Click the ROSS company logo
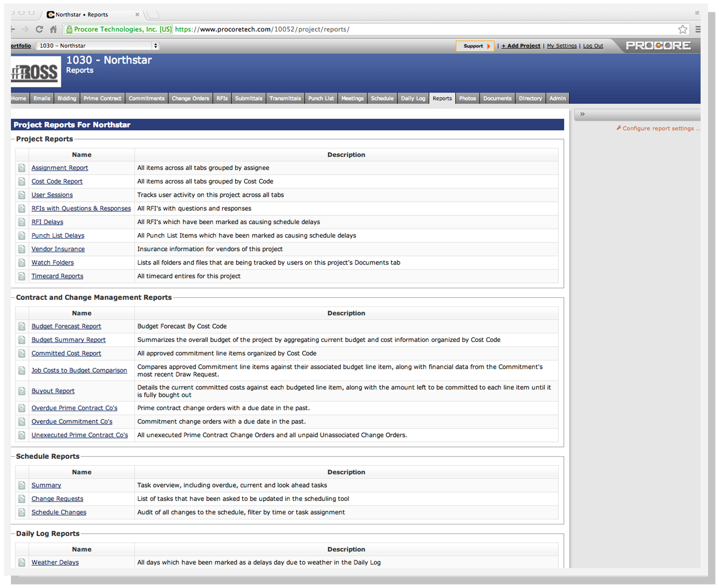Screen dimensions: 719x588 click(36, 72)
